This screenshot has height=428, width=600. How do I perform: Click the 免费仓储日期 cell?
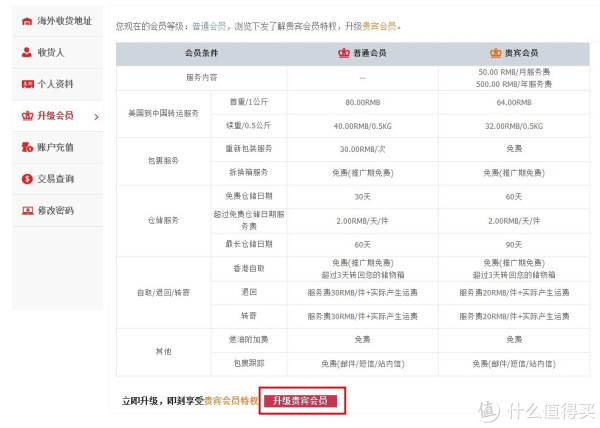249,196
